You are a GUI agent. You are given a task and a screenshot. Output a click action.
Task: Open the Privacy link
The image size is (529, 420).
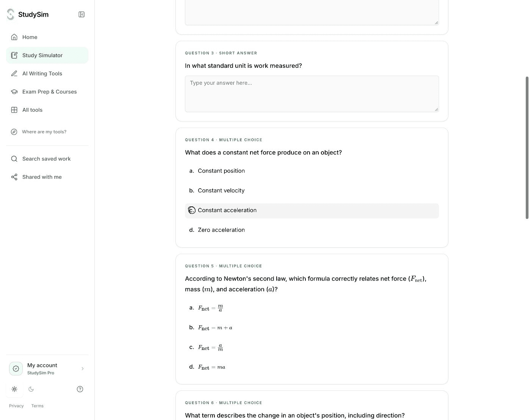coord(16,406)
